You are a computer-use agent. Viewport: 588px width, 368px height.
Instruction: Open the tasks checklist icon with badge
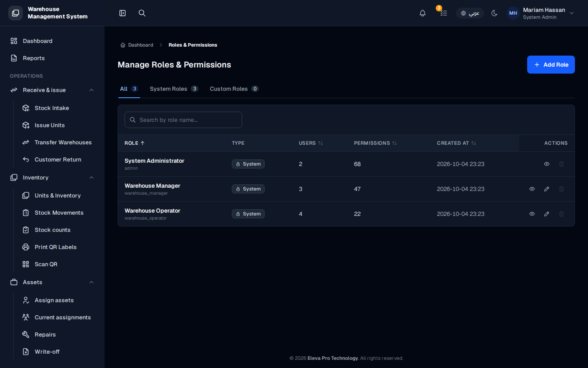pos(443,13)
